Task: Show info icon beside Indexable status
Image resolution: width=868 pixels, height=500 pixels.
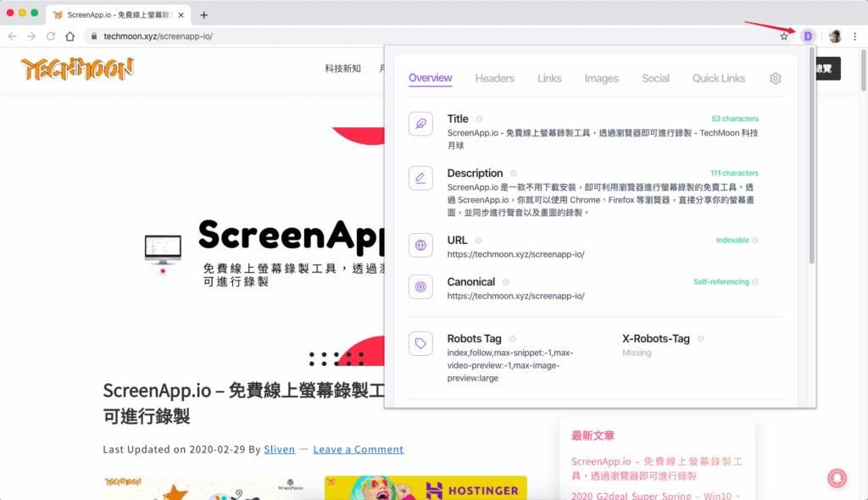Action: [x=755, y=241]
